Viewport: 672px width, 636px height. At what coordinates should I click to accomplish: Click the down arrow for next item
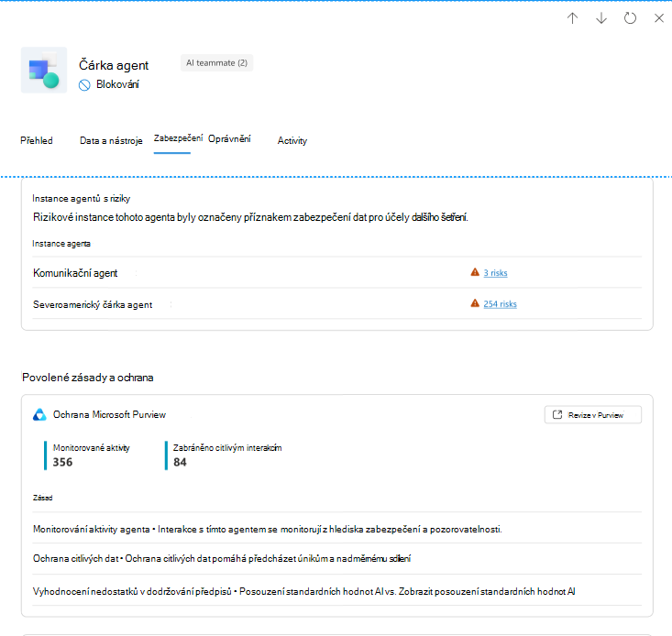(x=601, y=18)
